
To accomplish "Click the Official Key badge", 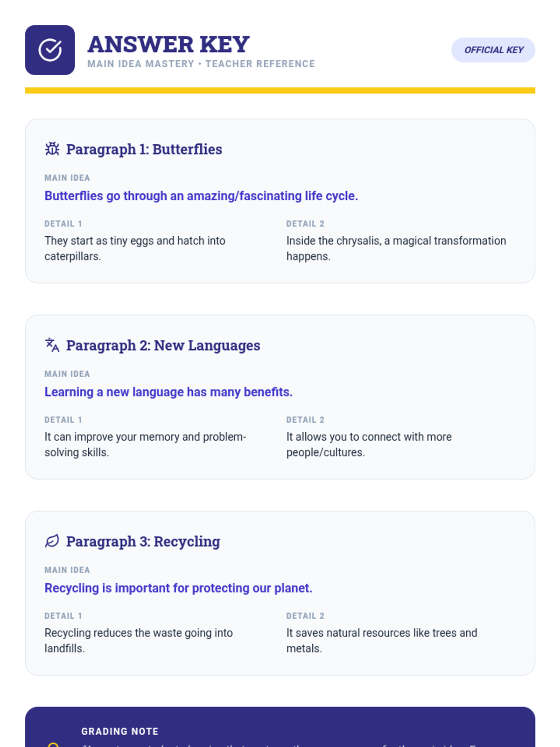I will click(x=493, y=50).
